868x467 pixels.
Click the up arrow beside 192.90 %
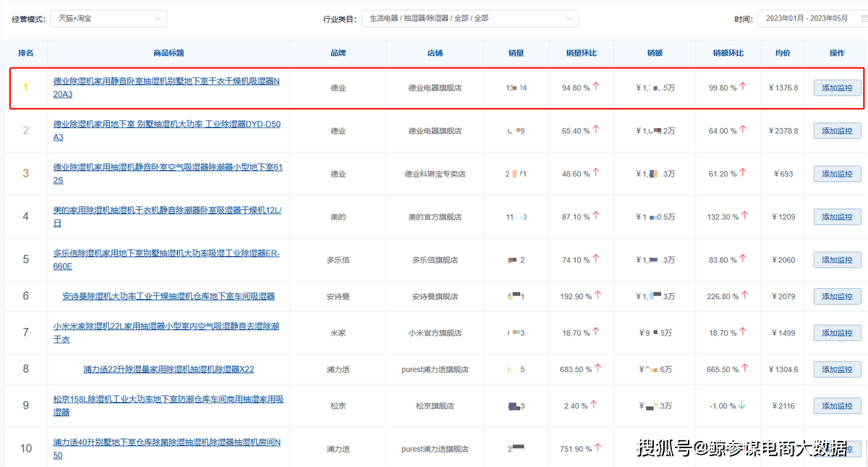pyautogui.click(x=597, y=295)
